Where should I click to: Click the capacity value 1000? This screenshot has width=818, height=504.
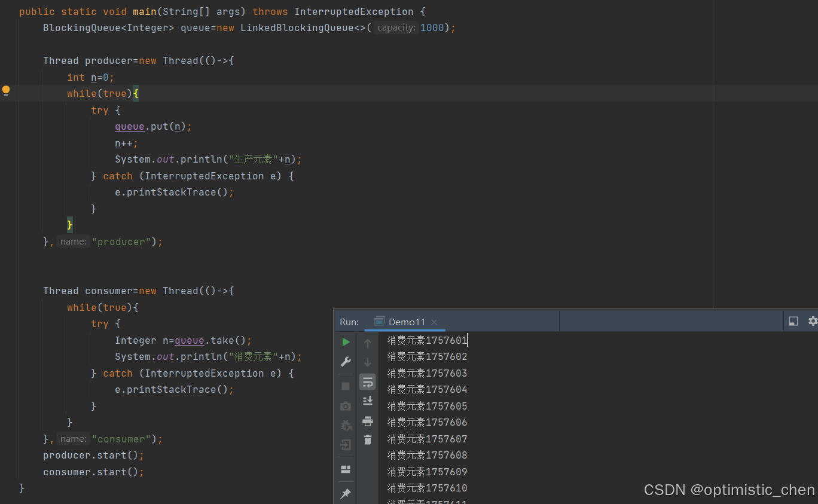[432, 28]
